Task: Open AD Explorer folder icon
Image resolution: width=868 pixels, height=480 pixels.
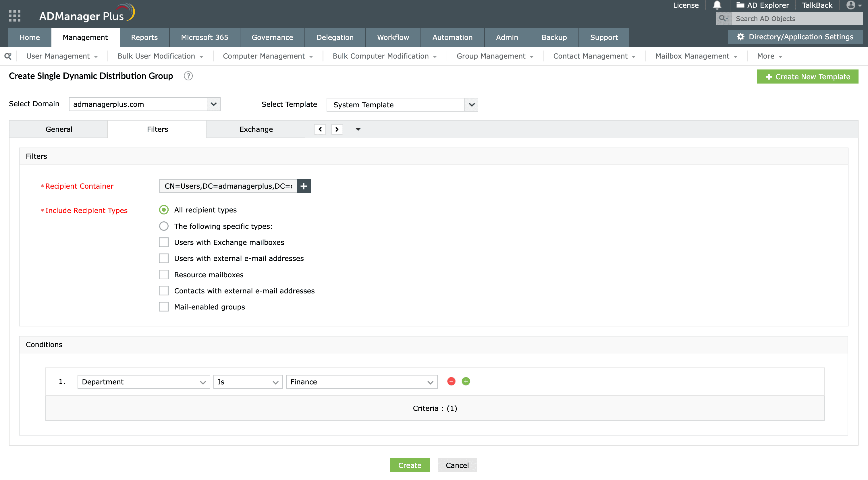Action: (x=740, y=5)
